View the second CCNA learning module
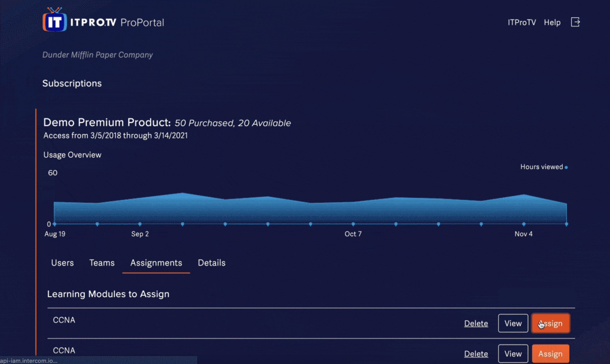 click(x=513, y=354)
